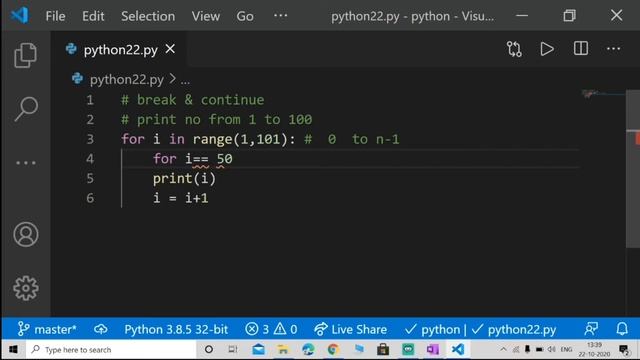Open the Accounts menu icon

click(x=26, y=234)
